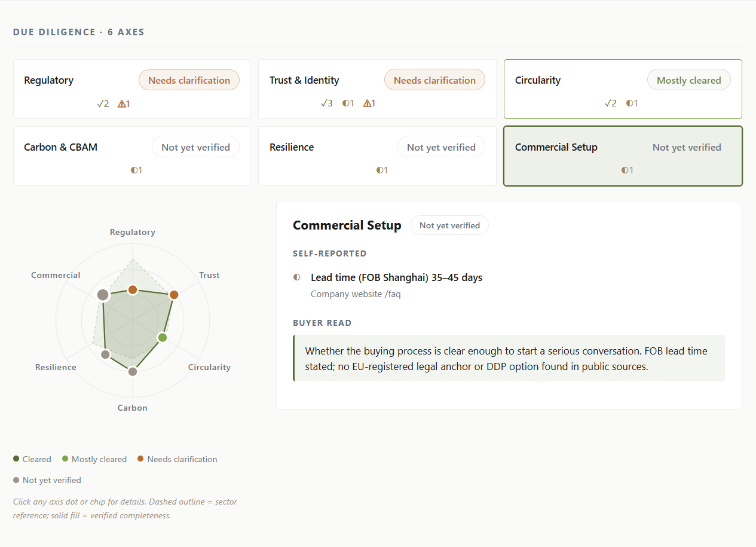Click the Company website /faq source
The height and width of the screenshot is (547, 756).
click(356, 294)
